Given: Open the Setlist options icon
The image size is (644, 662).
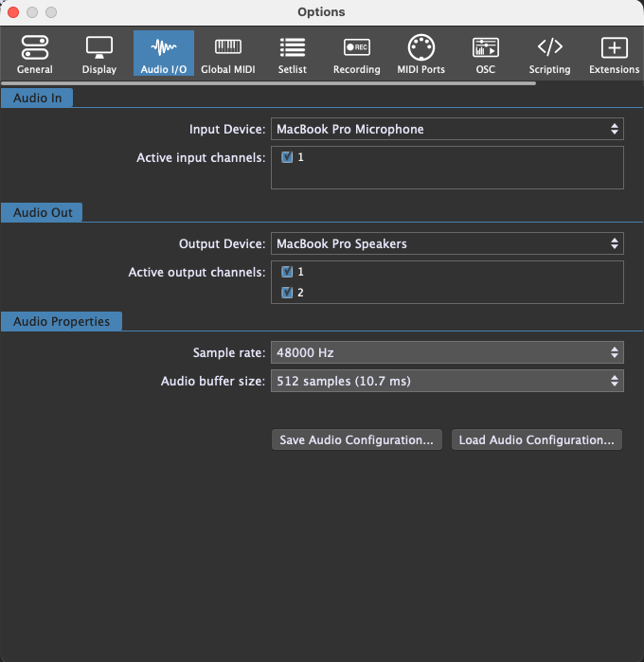Looking at the screenshot, I should coord(292,53).
